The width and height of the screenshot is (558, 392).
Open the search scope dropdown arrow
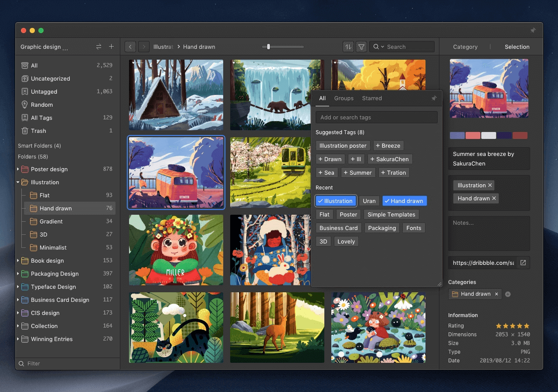(x=382, y=46)
